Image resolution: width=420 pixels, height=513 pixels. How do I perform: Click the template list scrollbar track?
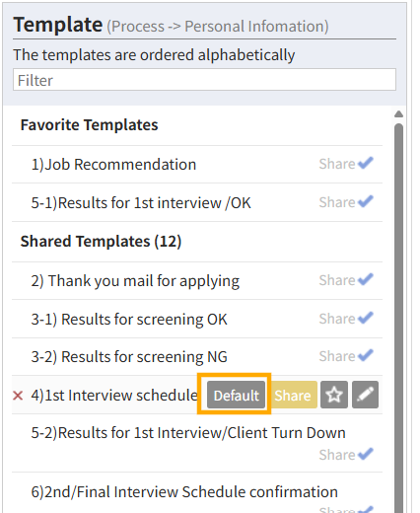click(x=398, y=318)
